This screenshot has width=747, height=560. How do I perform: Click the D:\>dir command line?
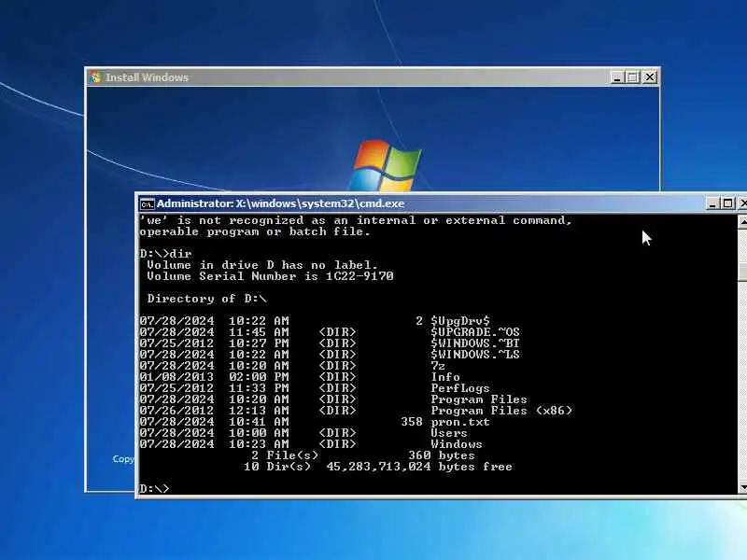point(165,254)
